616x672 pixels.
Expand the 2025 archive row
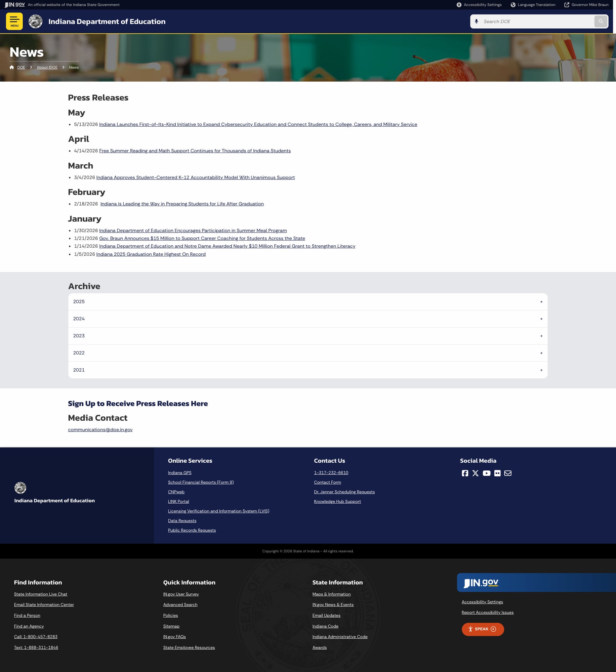click(x=308, y=302)
